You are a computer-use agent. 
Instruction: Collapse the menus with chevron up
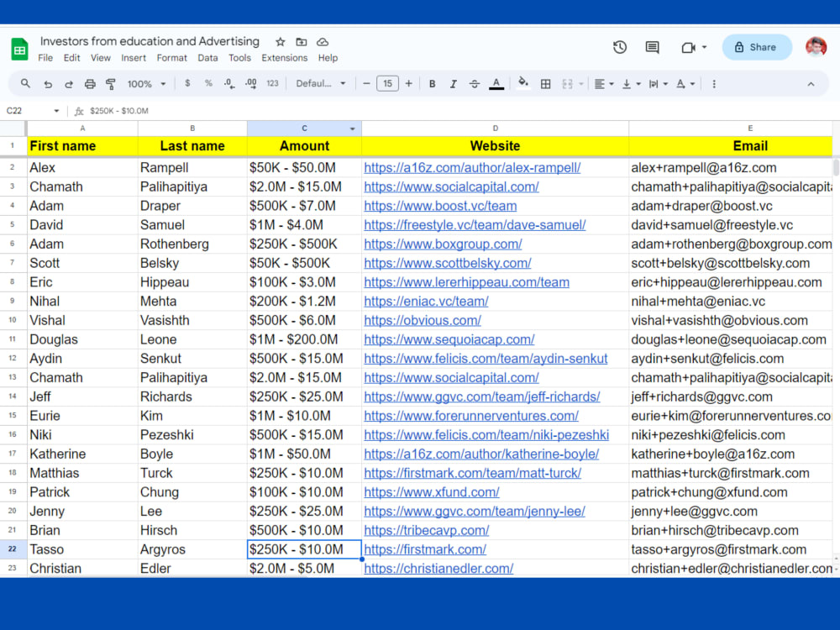811,84
